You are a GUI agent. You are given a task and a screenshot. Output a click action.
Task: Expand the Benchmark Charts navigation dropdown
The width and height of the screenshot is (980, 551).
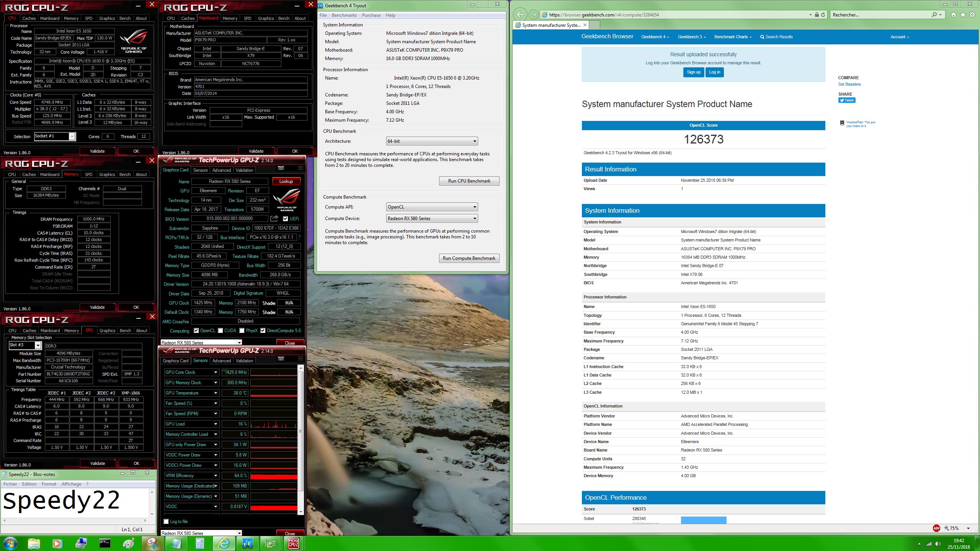point(733,37)
